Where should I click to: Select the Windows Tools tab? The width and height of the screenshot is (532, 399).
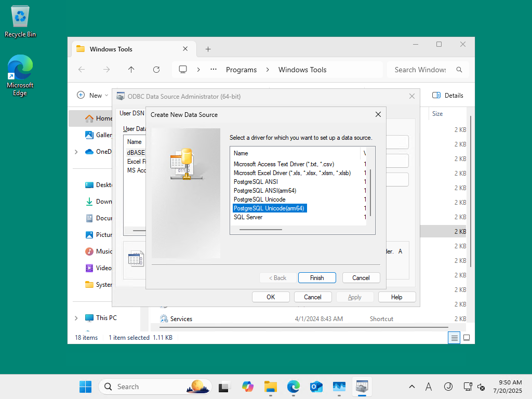134,49
